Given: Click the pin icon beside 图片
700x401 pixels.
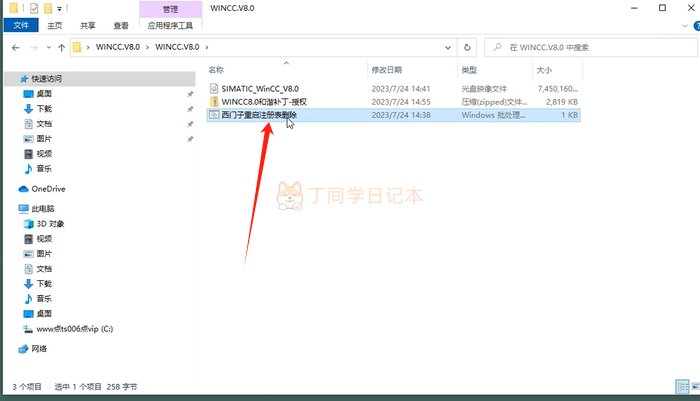Looking at the screenshot, I should click(190, 139).
